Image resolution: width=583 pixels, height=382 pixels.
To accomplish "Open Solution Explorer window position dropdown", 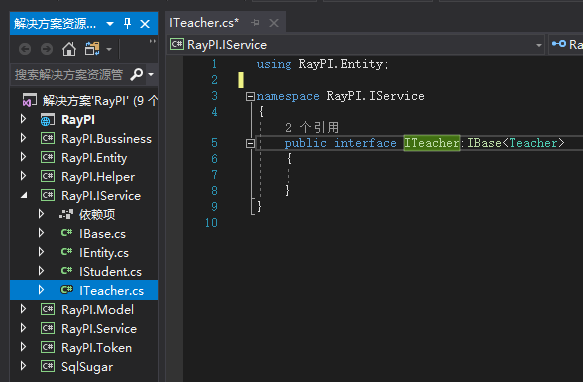I will tap(110, 24).
